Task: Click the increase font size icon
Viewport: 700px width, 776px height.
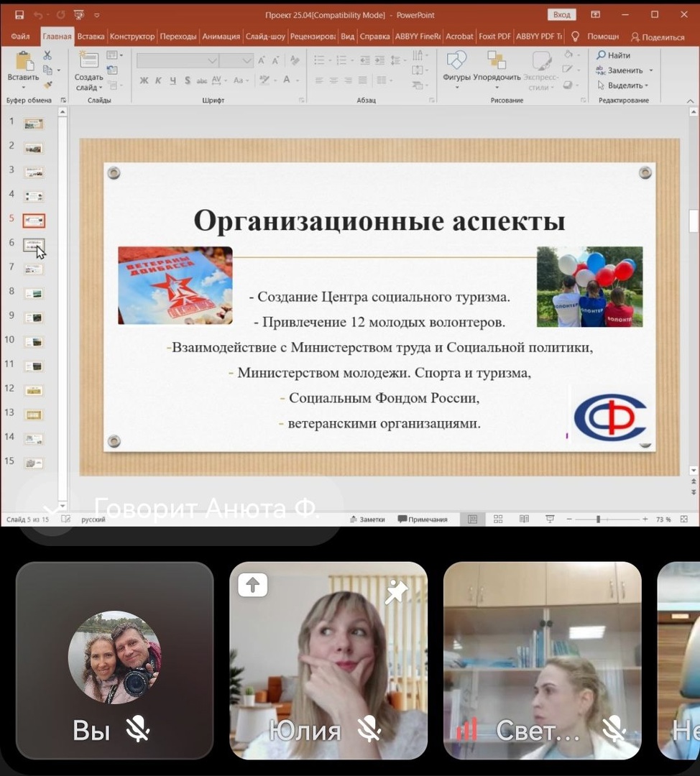Action: tap(262, 60)
